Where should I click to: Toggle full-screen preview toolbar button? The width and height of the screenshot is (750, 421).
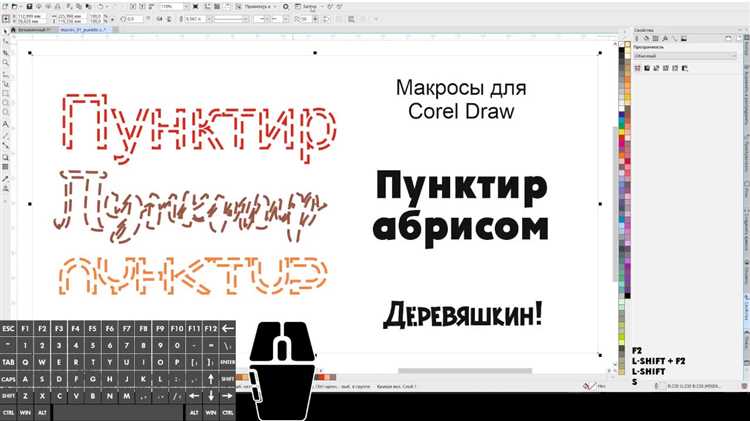[196, 7]
